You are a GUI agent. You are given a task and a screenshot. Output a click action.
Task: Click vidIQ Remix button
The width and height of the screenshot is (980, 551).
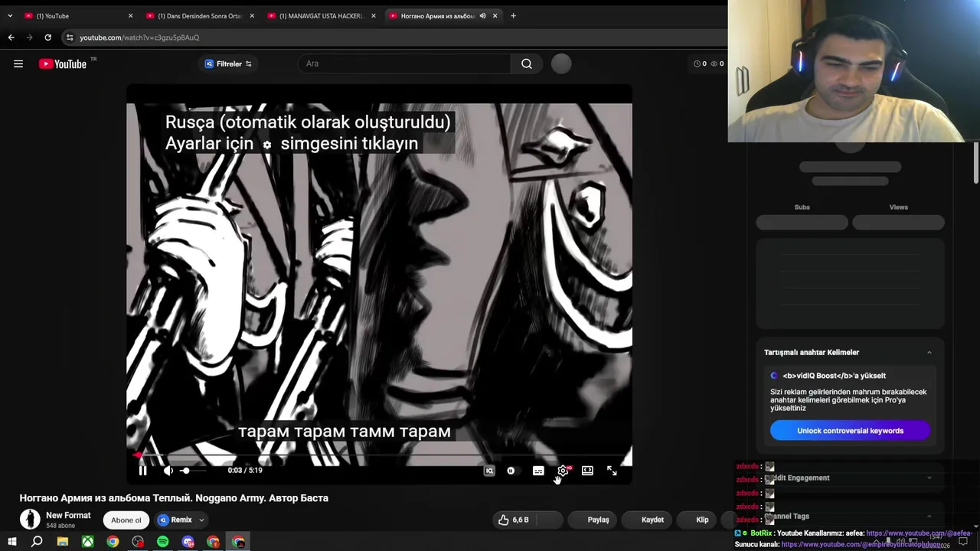175,520
